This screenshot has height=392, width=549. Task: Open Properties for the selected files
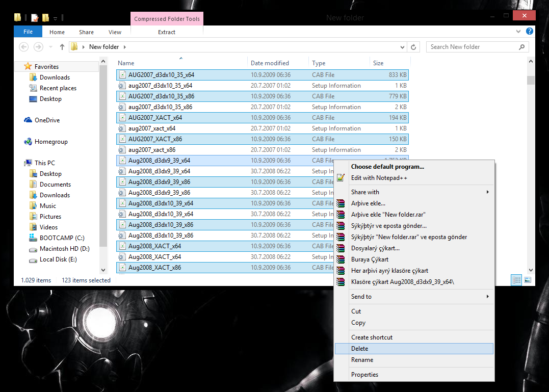pos(364,374)
